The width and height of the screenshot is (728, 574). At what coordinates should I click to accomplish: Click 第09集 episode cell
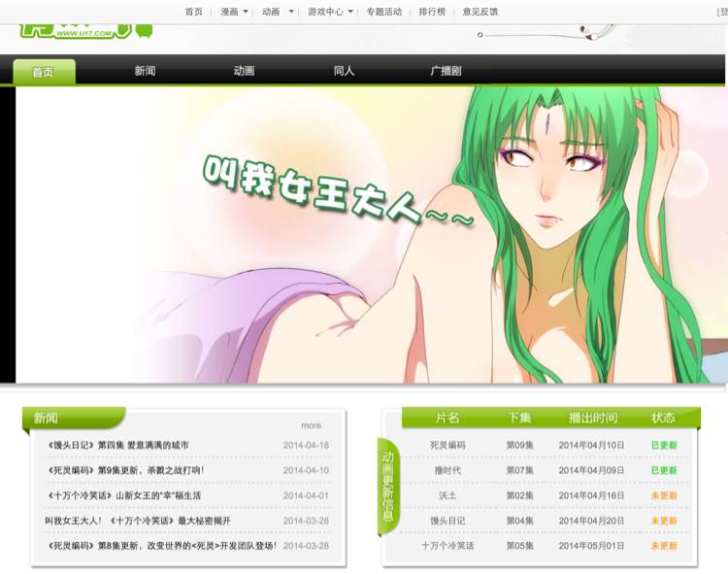(x=519, y=445)
